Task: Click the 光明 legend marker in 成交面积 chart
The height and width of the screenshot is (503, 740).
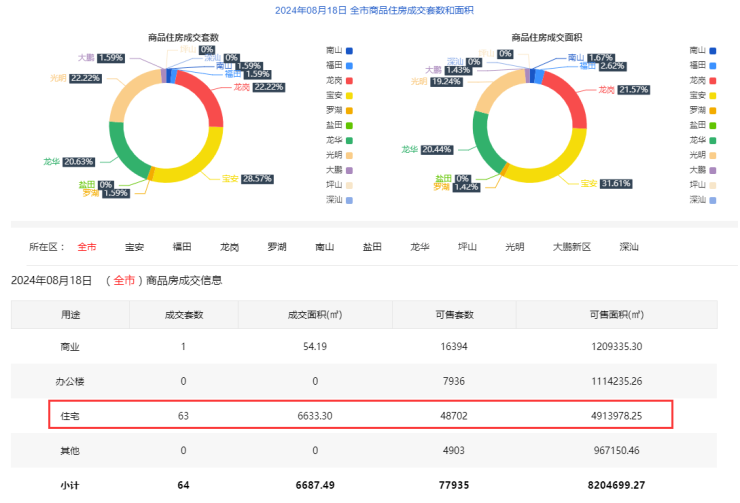Action: click(x=712, y=155)
